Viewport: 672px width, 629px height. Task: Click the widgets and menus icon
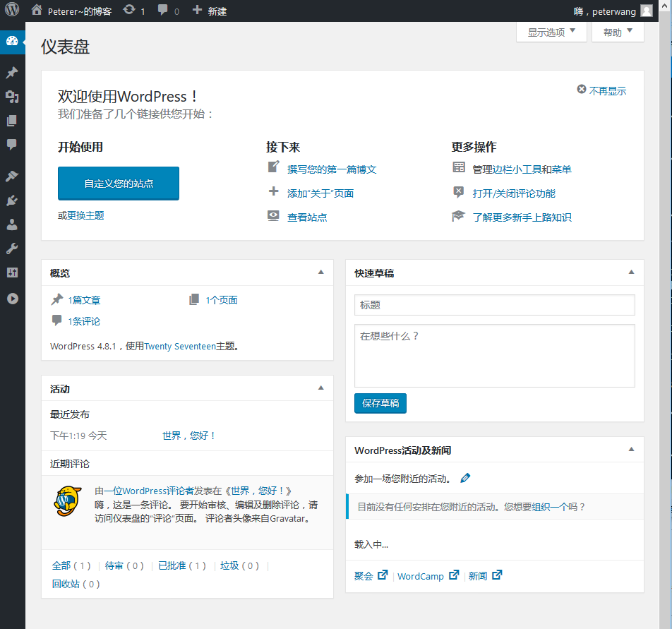pos(459,167)
